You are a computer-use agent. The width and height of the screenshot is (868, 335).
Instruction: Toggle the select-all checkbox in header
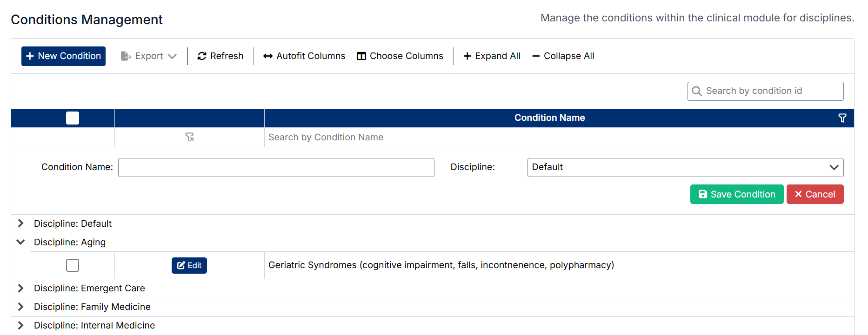pos(73,118)
